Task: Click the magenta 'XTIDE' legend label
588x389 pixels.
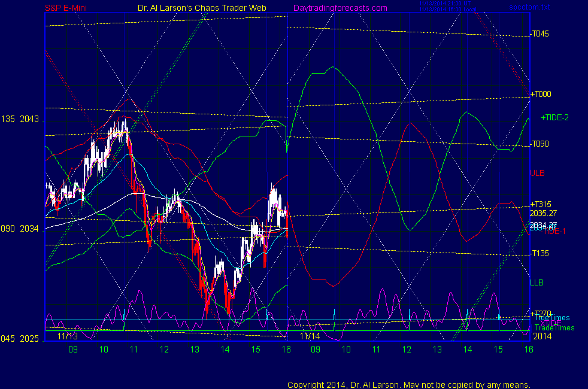Action: click(550, 323)
